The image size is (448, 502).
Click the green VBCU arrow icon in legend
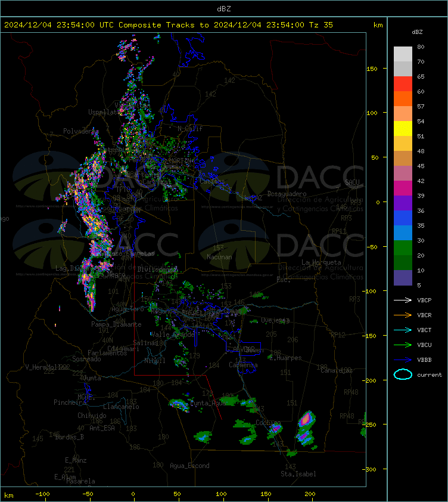403,345
